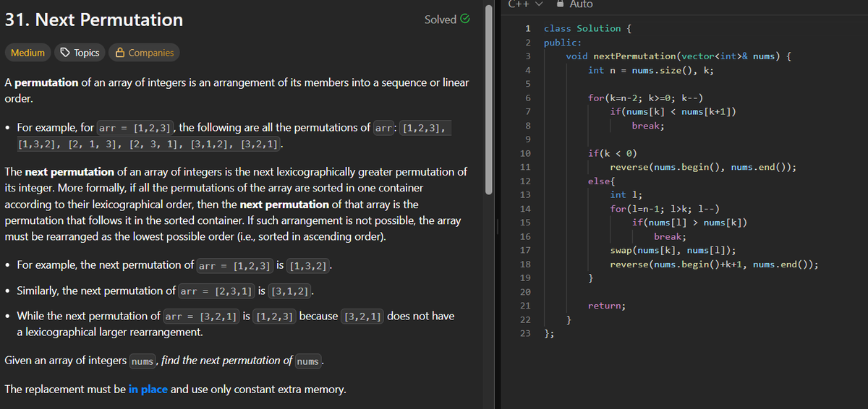The image size is (868, 409).
Task: Click the Auto label in editor toolbar
Action: tap(581, 4)
